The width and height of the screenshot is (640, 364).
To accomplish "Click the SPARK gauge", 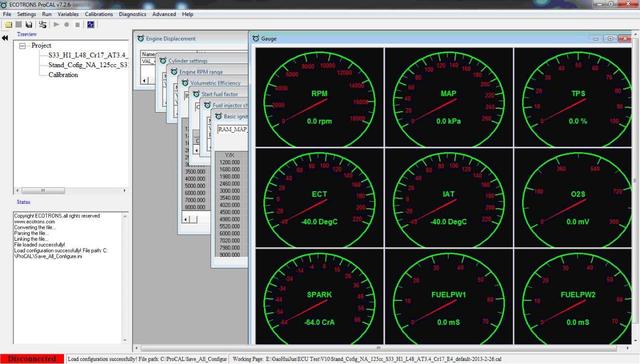I will coord(319,297).
